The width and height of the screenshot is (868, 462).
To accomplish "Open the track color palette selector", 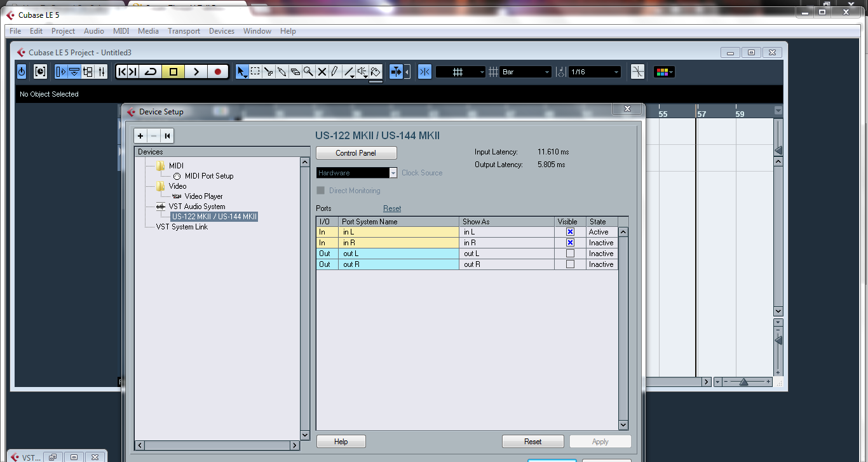I will point(664,72).
